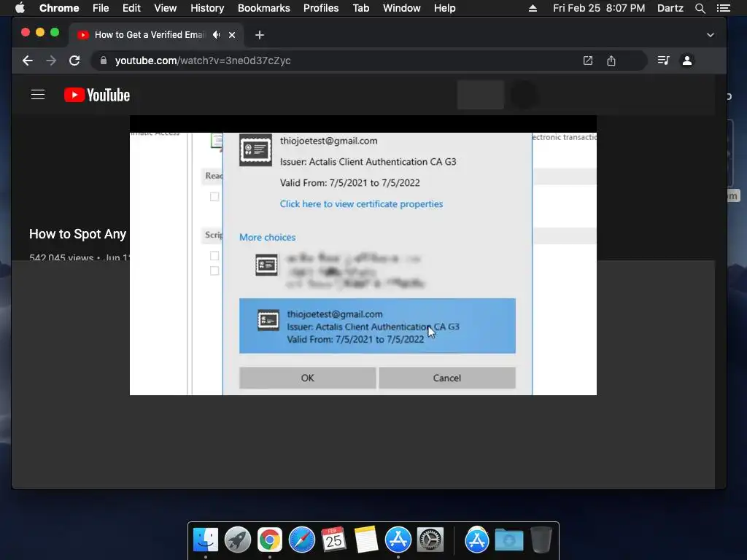Open the Tab menu
This screenshot has height=560, width=747.
tap(361, 8)
